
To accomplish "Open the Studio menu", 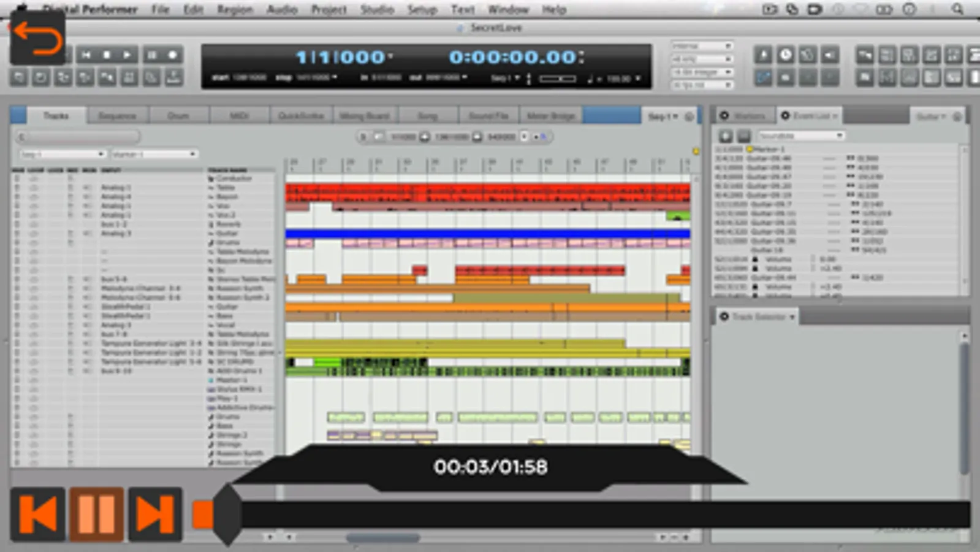I will point(376,9).
